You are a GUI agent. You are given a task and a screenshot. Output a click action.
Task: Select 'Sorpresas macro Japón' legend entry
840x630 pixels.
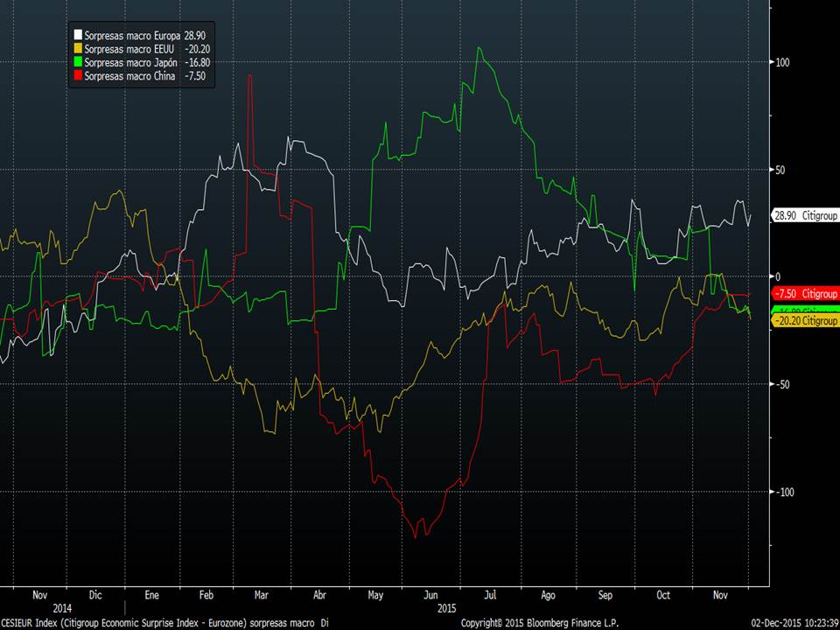pyautogui.click(x=130, y=63)
